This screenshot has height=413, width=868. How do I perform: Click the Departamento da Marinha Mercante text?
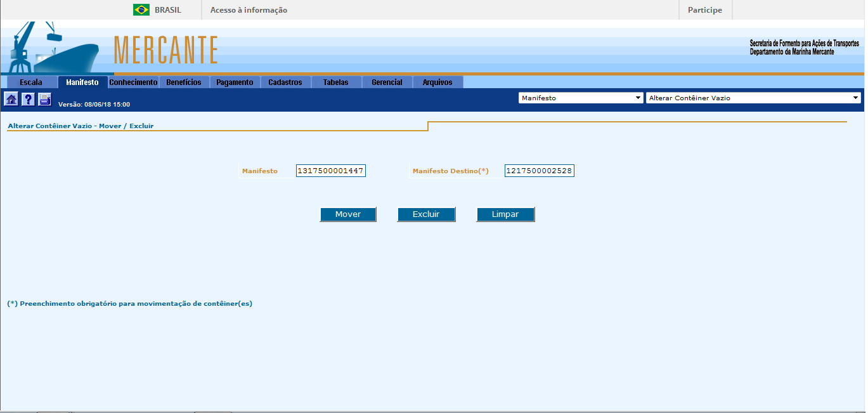(792, 51)
